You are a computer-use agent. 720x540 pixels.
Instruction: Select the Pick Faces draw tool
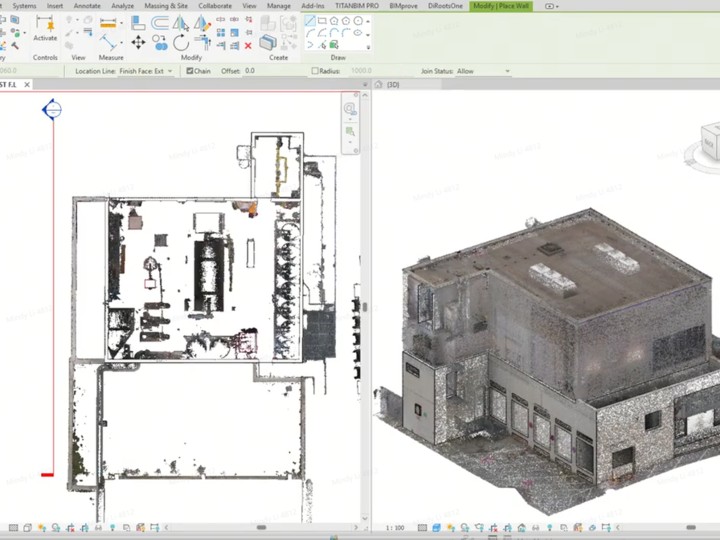coord(334,45)
